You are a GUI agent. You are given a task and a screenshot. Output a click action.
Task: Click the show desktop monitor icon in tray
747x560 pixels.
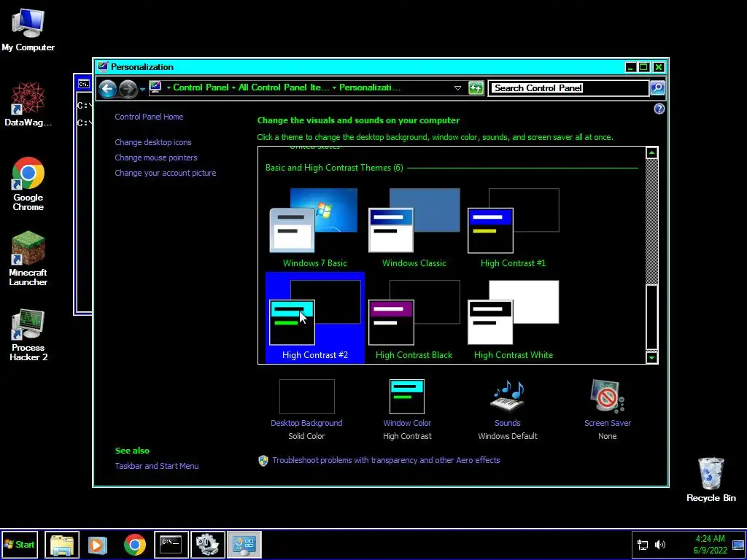click(x=738, y=545)
